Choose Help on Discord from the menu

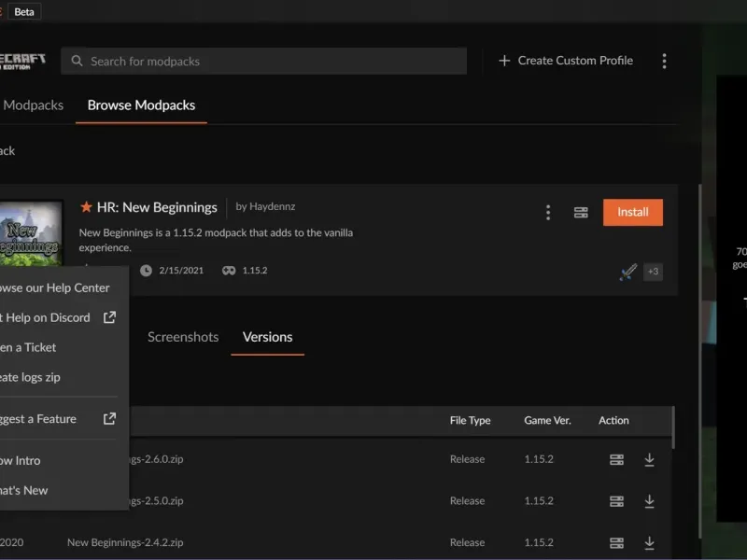(x=47, y=317)
